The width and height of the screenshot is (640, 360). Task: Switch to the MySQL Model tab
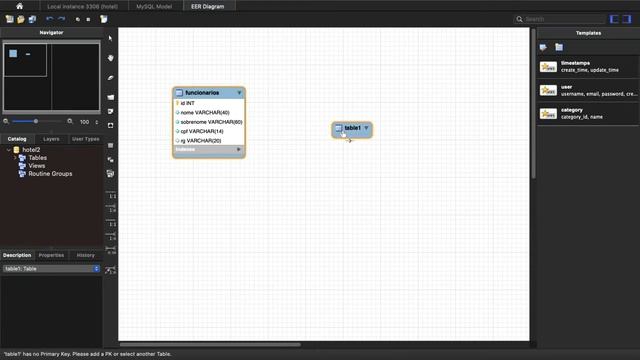coord(154,7)
